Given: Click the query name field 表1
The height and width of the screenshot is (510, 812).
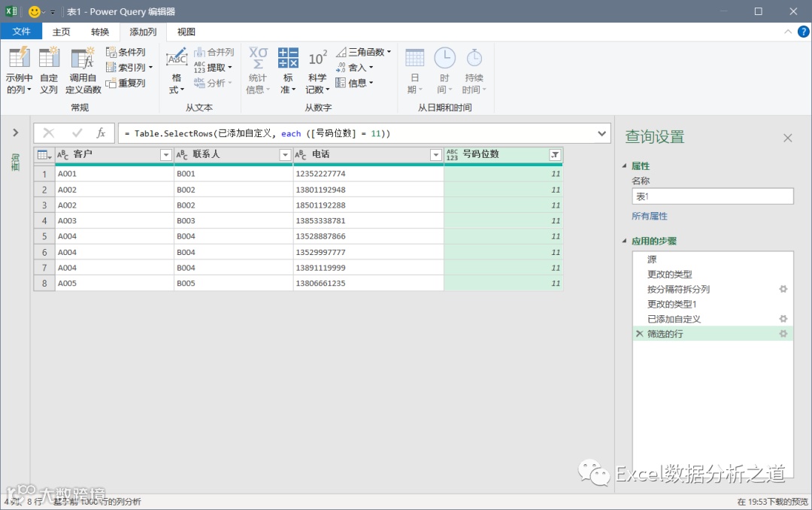Looking at the screenshot, I should point(713,196).
